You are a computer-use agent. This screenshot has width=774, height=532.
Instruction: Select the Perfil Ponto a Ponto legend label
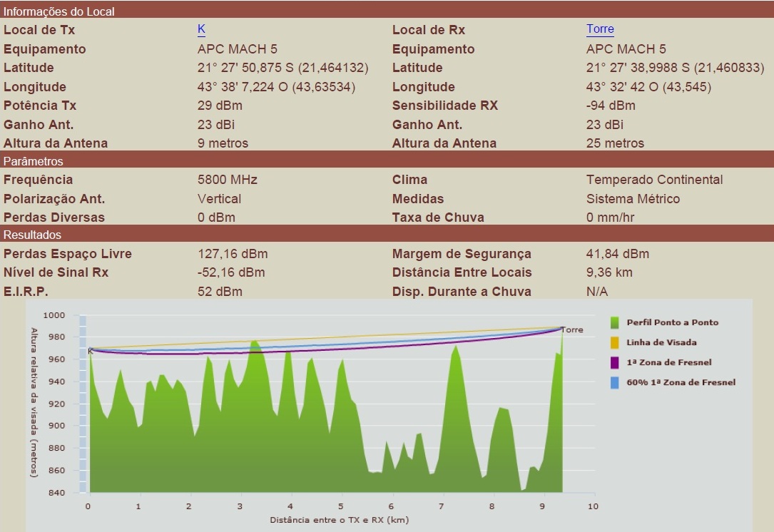(x=672, y=322)
